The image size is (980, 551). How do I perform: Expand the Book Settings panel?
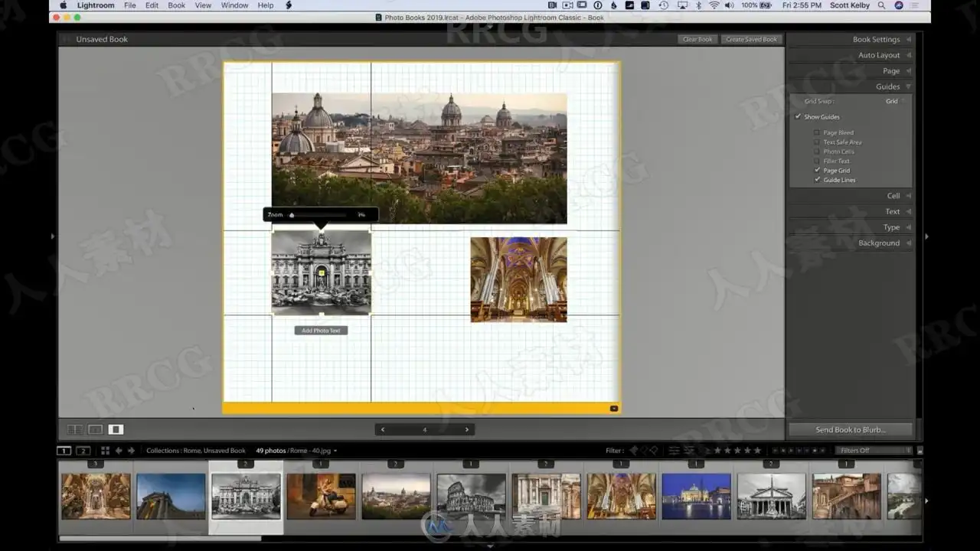pyautogui.click(x=876, y=39)
